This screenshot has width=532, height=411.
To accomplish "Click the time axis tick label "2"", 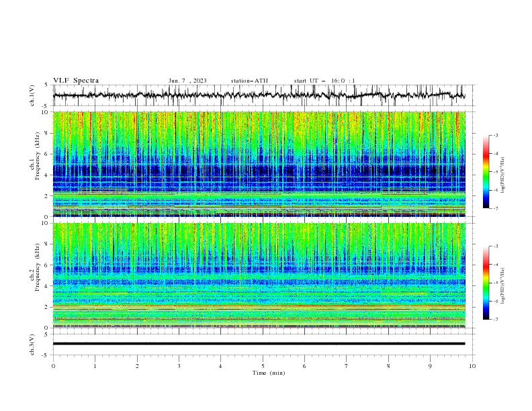I will tap(137, 366).
